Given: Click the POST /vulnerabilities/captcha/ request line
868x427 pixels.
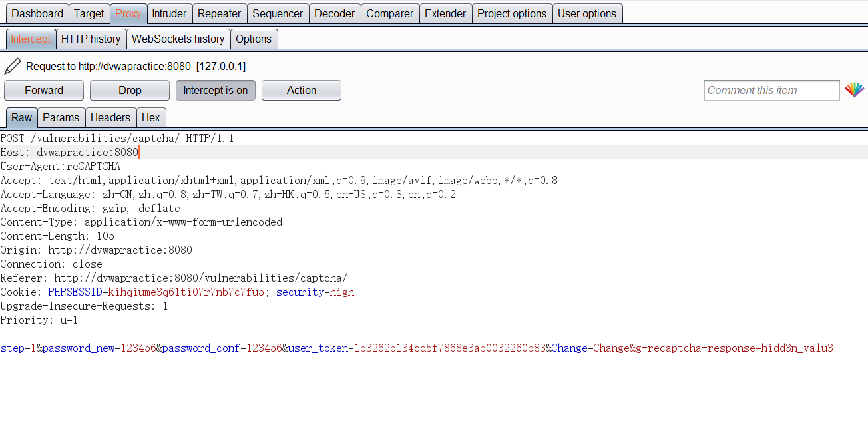Looking at the screenshot, I should coord(117,139).
